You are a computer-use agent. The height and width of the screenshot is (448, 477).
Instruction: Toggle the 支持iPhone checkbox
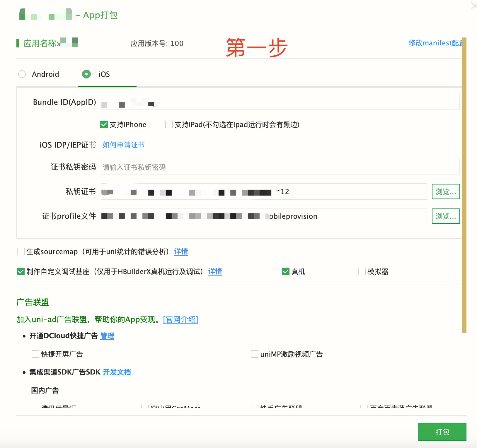pyautogui.click(x=104, y=125)
